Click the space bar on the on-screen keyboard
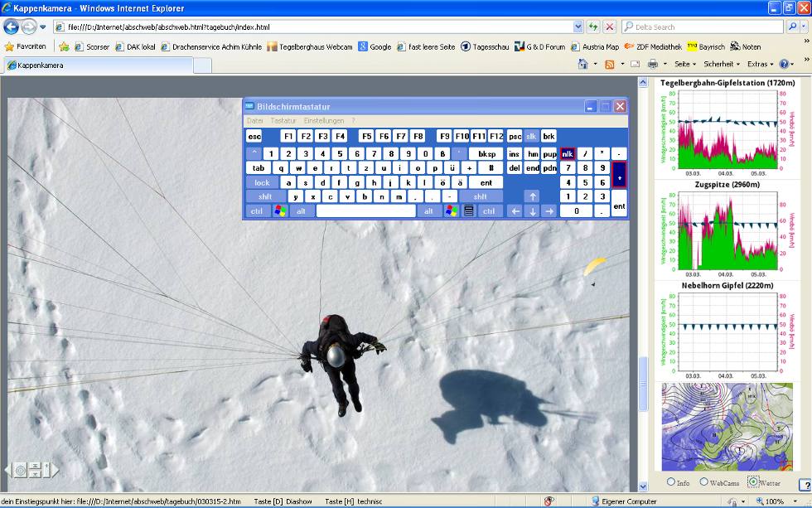Screen dimensions: 812x508 tap(366, 210)
